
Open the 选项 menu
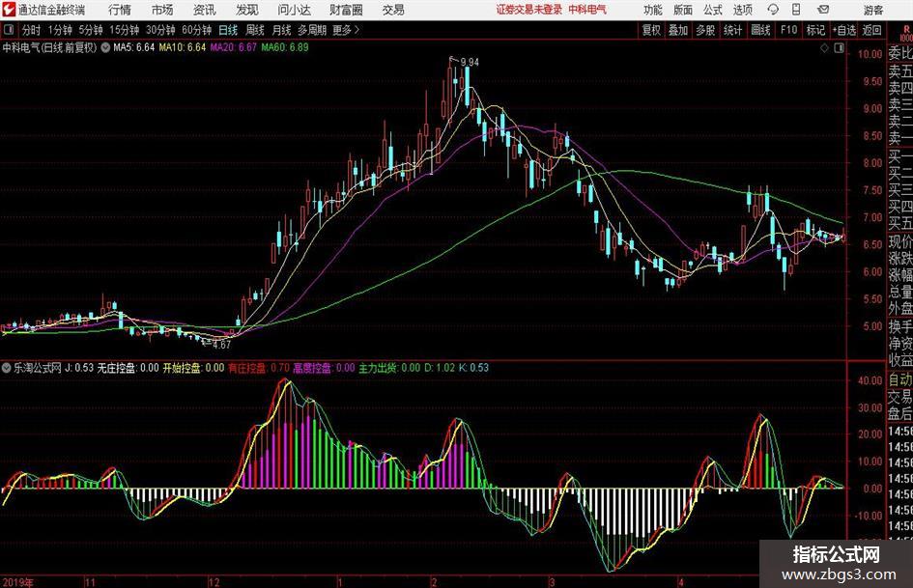[x=742, y=10]
